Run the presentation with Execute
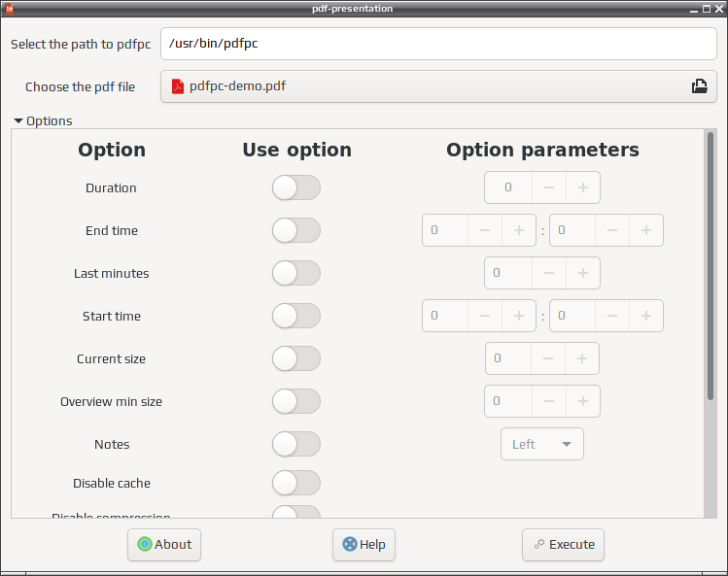 [x=563, y=545]
